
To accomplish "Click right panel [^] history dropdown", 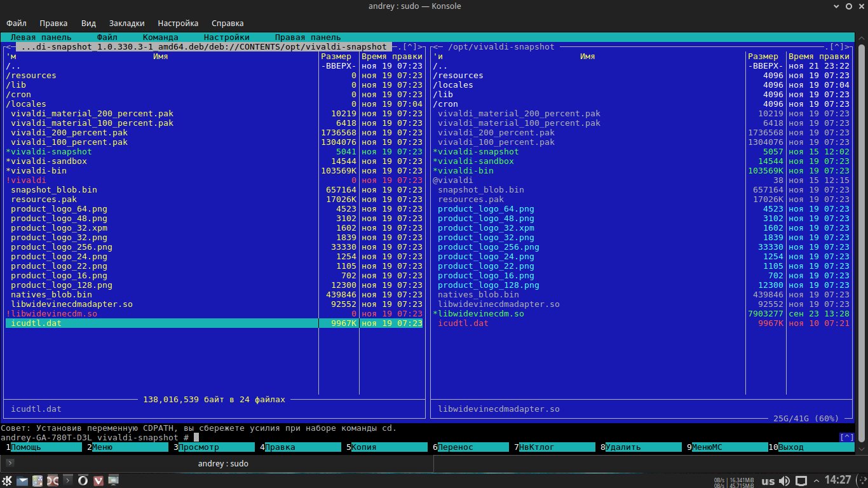I will click(x=837, y=47).
